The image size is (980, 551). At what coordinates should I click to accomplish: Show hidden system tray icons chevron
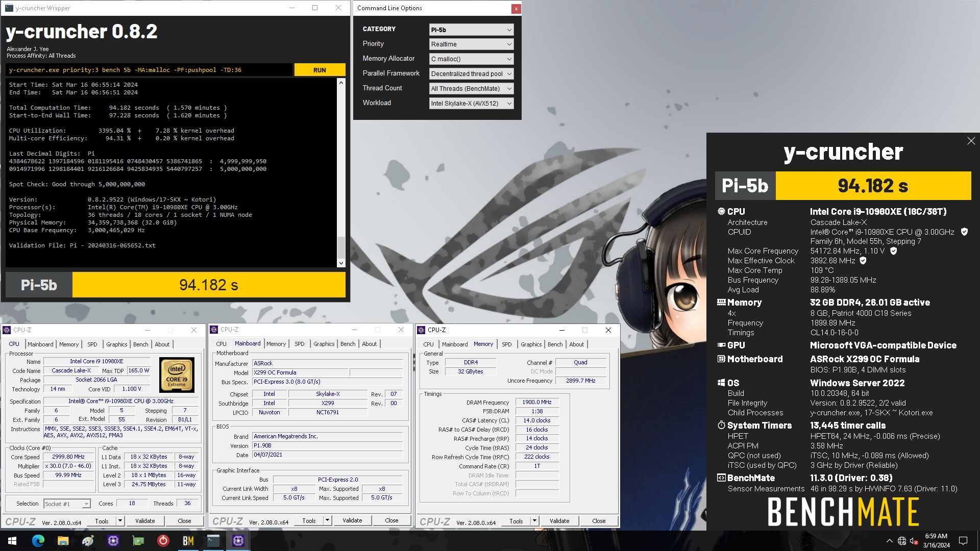point(890,541)
